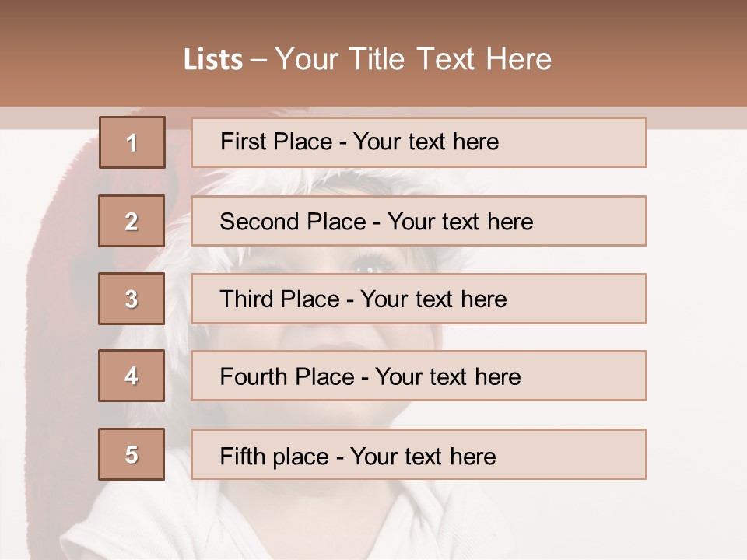Screen dimensions: 747x560
Task: Select the number 2 list marker
Action: point(132,221)
